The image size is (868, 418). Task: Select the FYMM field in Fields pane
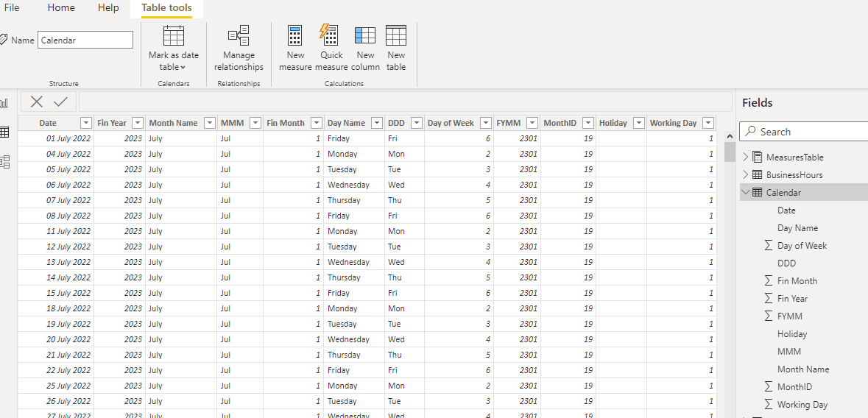coord(789,316)
